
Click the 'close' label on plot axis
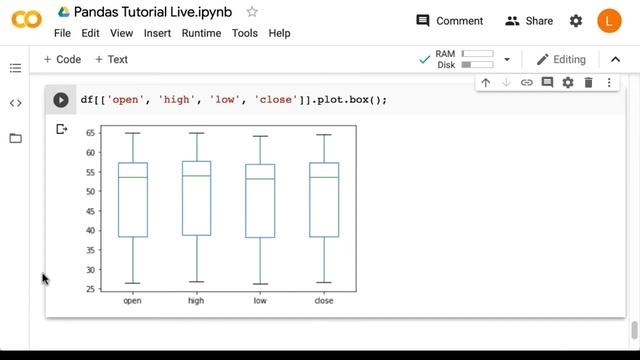tap(324, 301)
